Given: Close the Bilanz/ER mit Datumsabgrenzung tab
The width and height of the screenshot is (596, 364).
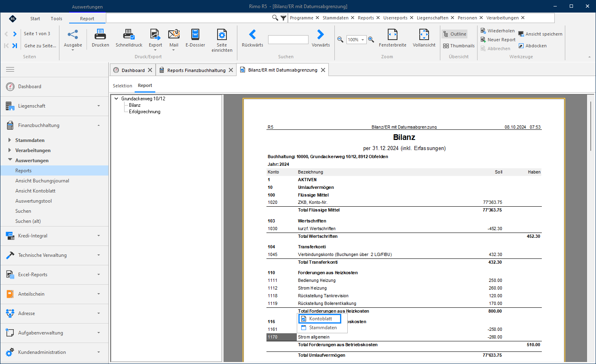Looking at the screenshot, I should click(x=323, y=70).
